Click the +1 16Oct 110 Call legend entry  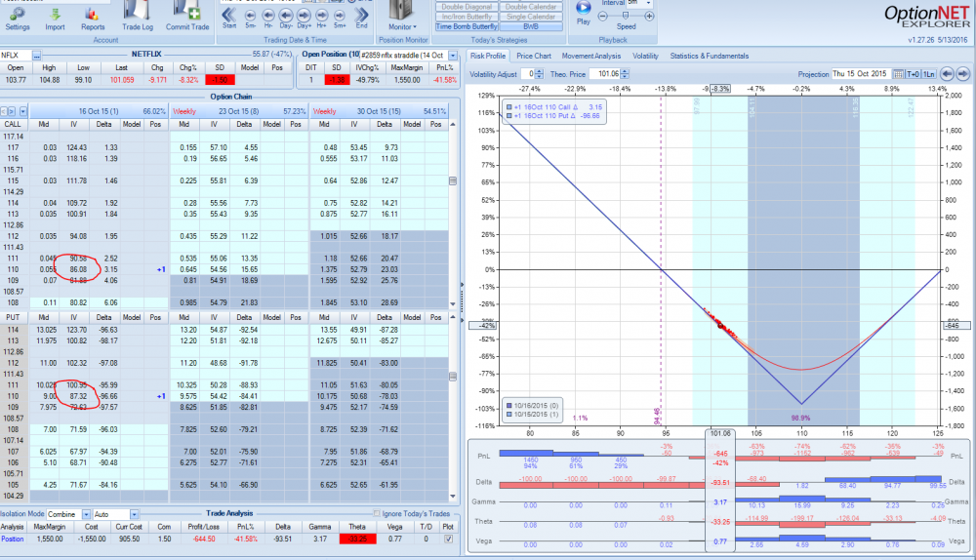click(x=554, y=107)
